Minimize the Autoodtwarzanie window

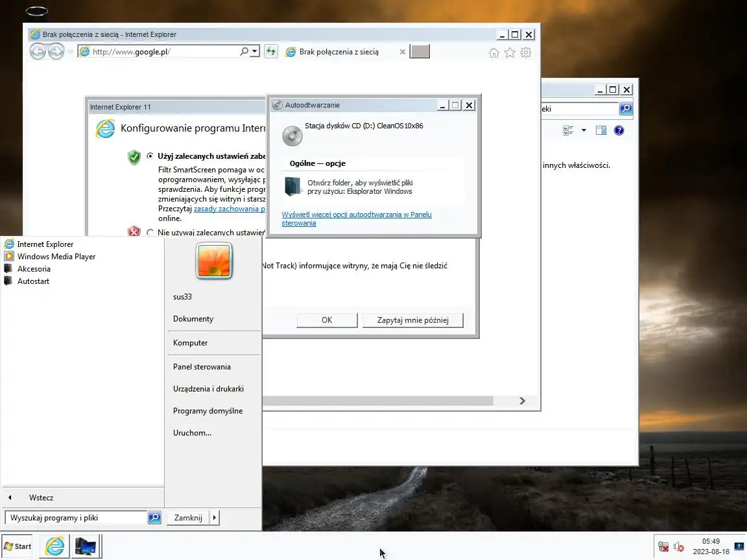(443, 105)
